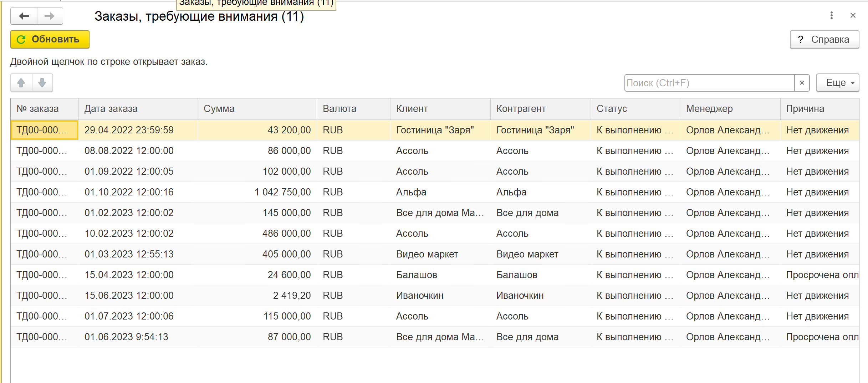Select the 24 600,00 sum cell
868x383 pixels.
click(257, 275)
